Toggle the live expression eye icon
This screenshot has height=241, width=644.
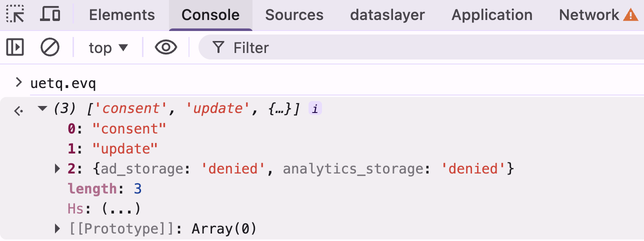pyautogui.click(x=166, y=47)
